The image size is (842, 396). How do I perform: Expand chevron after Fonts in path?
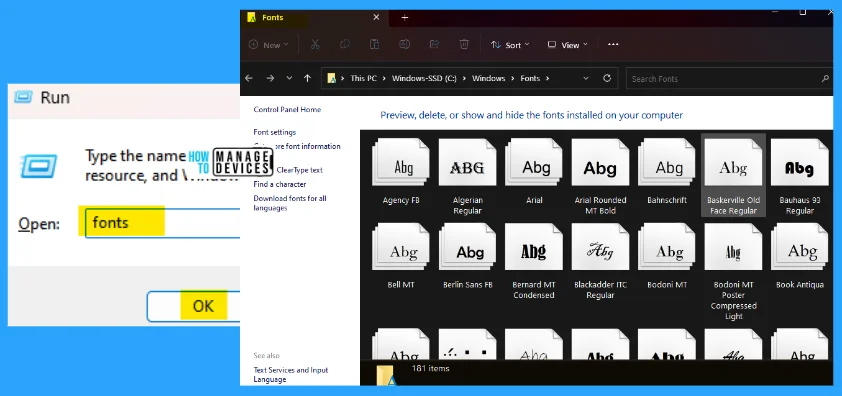[x=547, y=78]
